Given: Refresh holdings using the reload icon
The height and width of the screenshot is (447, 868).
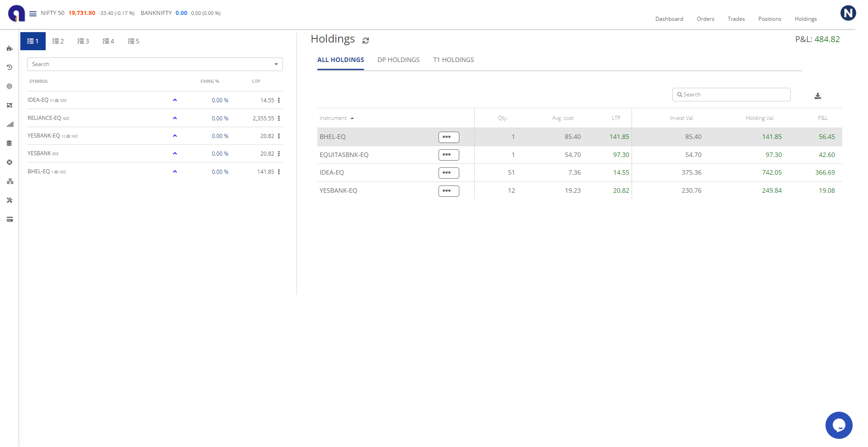Looking at the screenshot, I should pyautogui.click(x=366, y=41).
